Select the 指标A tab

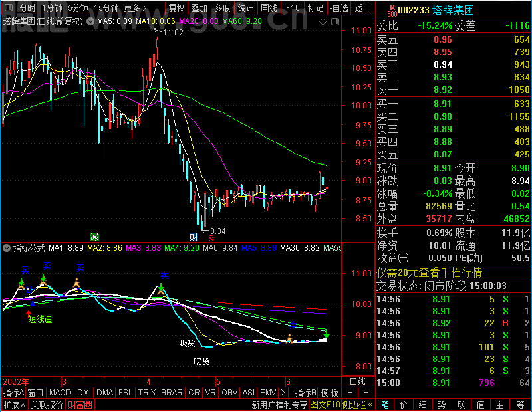point(13,393)
